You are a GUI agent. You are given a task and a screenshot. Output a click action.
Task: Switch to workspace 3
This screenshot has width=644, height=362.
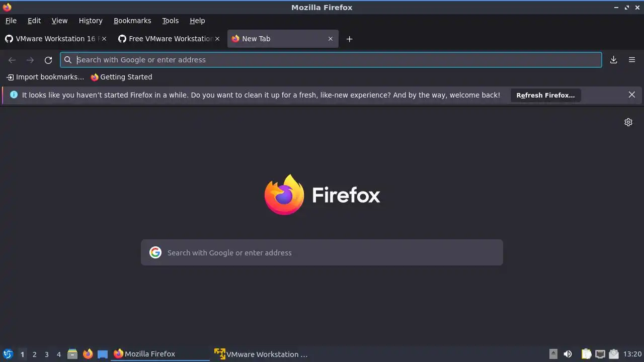point(46,354)
